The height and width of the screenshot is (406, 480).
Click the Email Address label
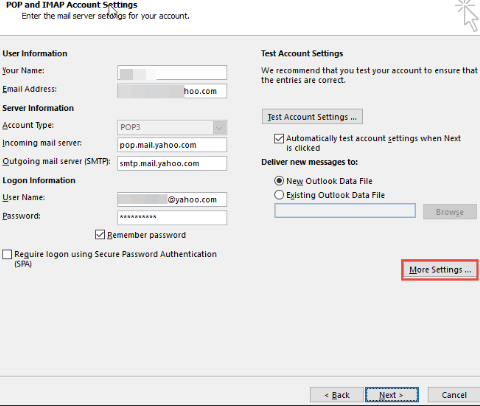[x=29, y=89]
